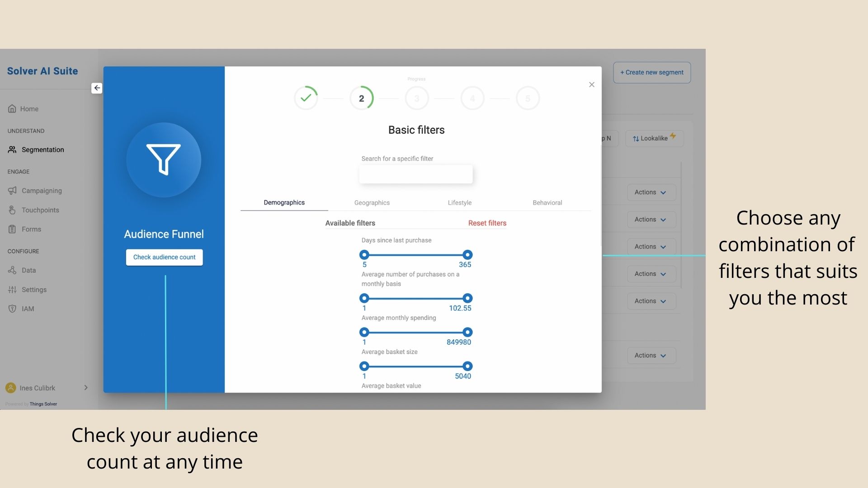Click Average basket size maximum handle
The width and height of the screenshot is (868, 488).
[467, 366]
